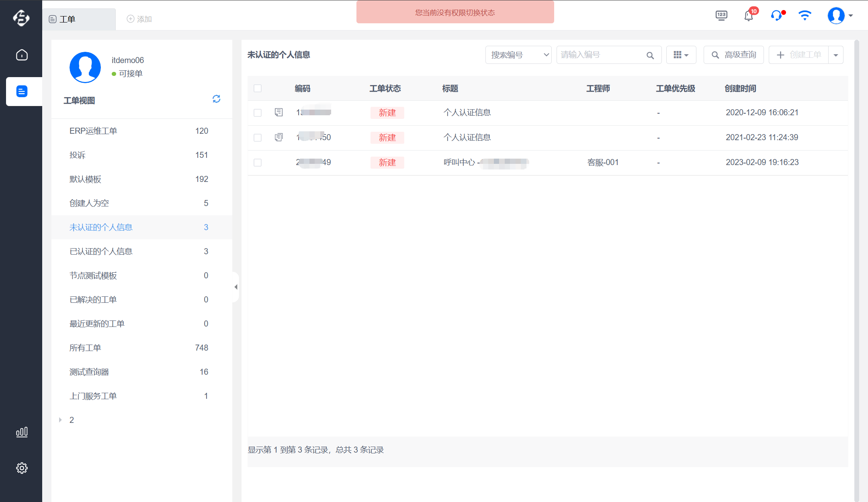Refresh the 工单视图 list
This screenshot has height=502, width=868.
(x=216, y=99)
